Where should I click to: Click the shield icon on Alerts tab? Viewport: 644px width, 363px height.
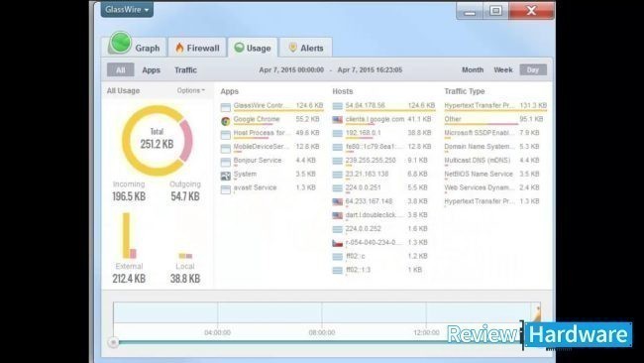[292, 48]
